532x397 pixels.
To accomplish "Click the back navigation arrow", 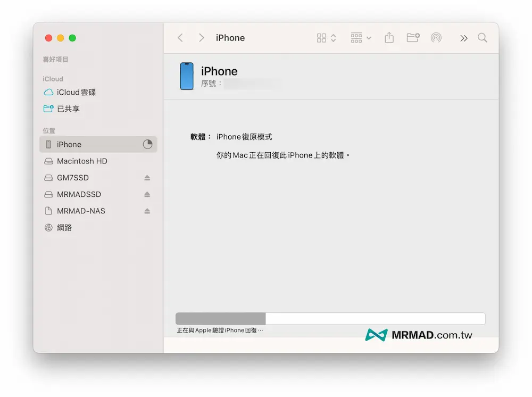I will pos(180,38).
